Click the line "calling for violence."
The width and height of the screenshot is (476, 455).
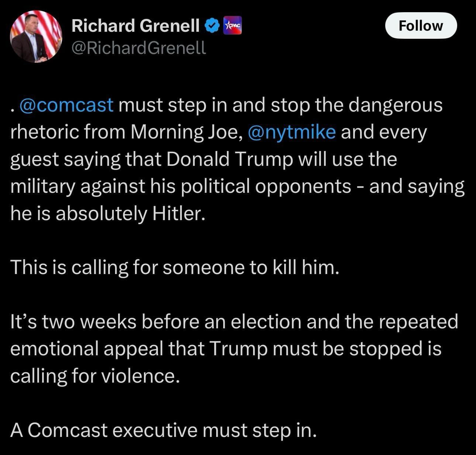point(95,376)
